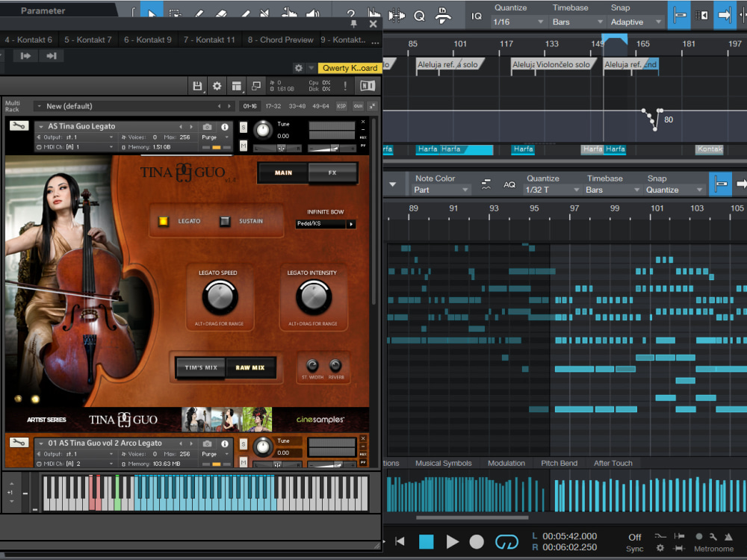Click the LEGATO SPEED knob
Viewport: 747px width, 560px height.
point(220,296)
